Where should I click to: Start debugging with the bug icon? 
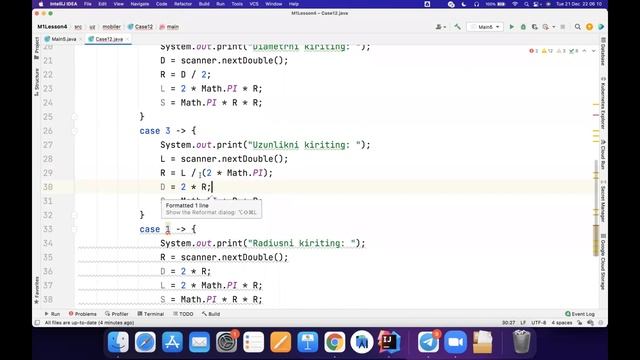[x=523, y=27]
